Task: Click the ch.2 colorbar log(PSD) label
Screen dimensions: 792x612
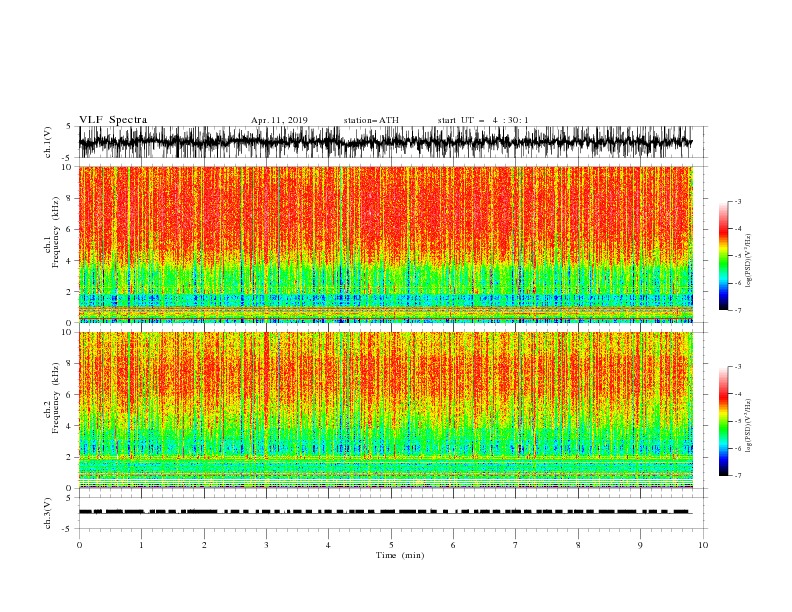Action: pyautogui.click(x=748, y=425)
